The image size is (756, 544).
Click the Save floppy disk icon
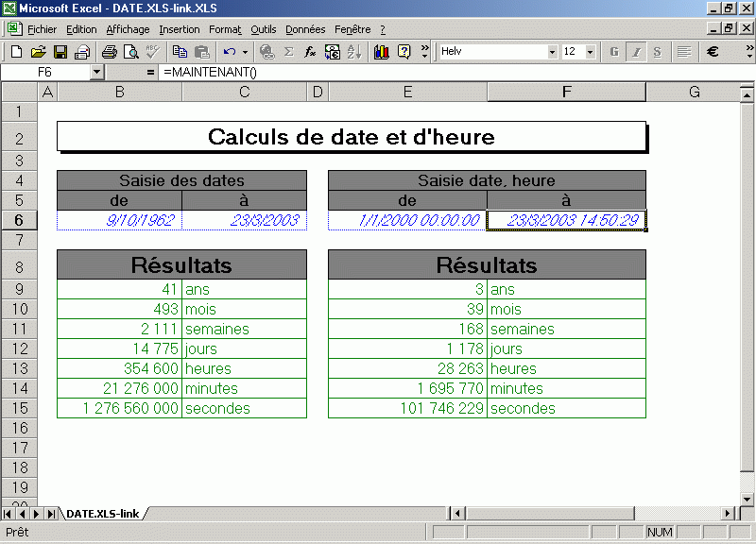(x=60, y=52)
